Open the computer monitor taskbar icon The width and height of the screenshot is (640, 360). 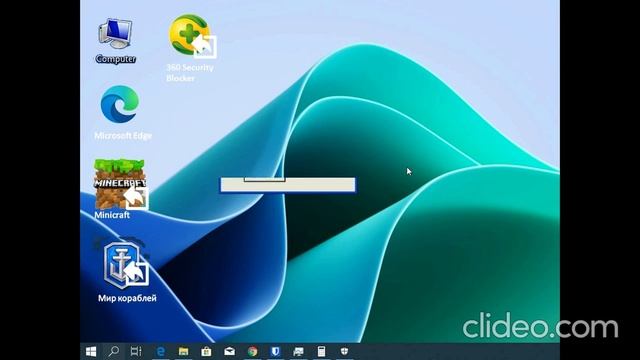click(298, 351)
